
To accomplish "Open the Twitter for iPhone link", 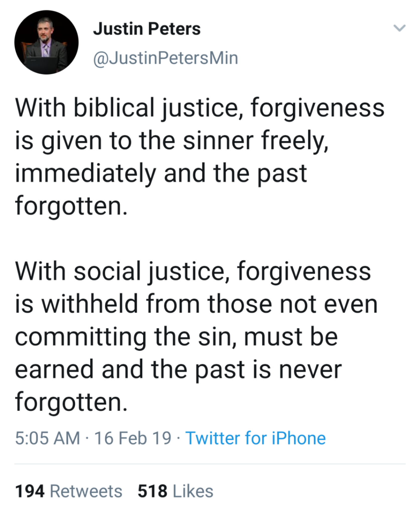I will tap(255, 438).
